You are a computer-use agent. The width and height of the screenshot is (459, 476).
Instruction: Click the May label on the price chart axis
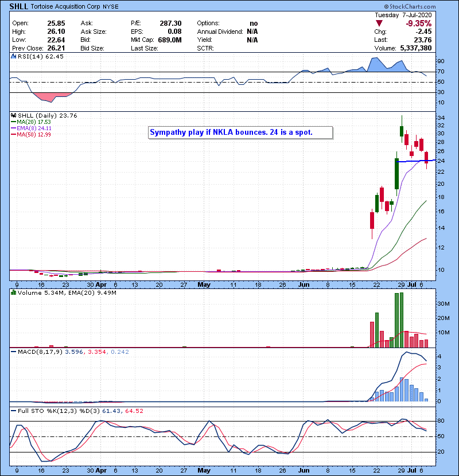(204, 285)
